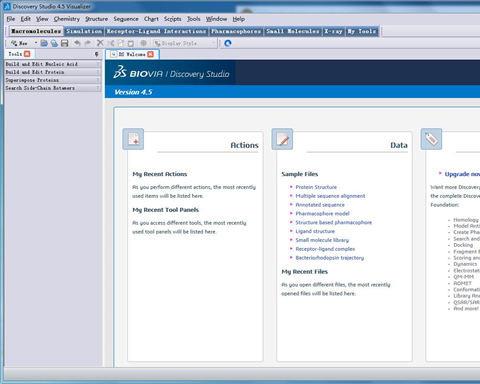This screenshot has width=480, height=384.
Task: Expand Build and Edit Protein panel
Action: point(52,72)
